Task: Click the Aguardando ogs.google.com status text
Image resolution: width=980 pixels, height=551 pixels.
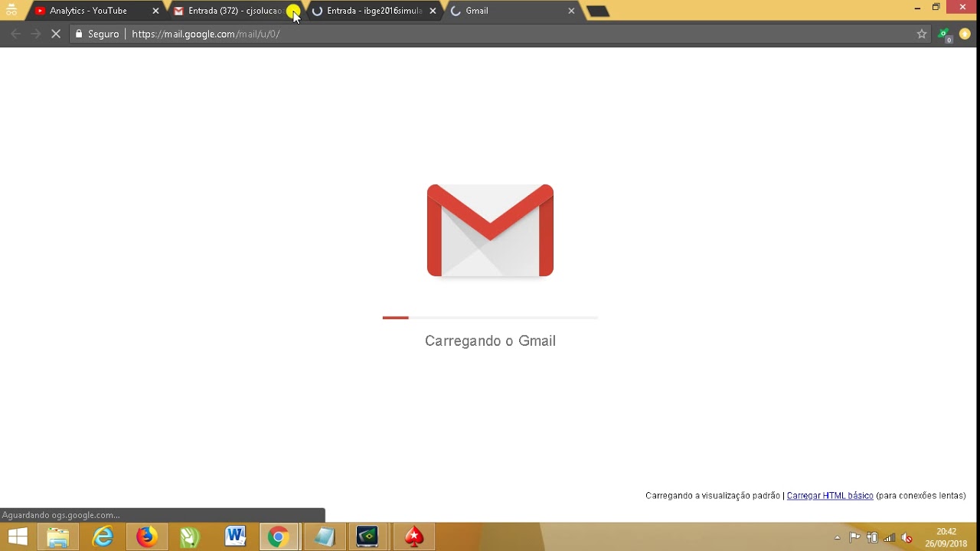Action: click(x=61, y=515)
